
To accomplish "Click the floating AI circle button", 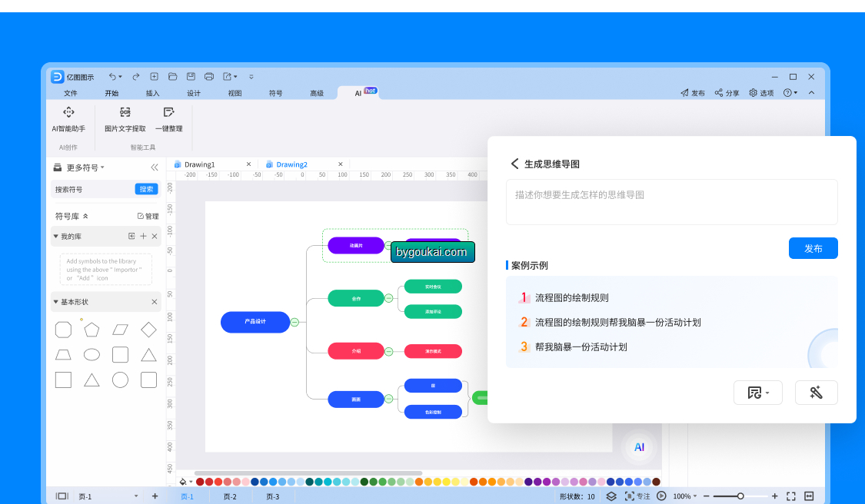I will (639, 447).
